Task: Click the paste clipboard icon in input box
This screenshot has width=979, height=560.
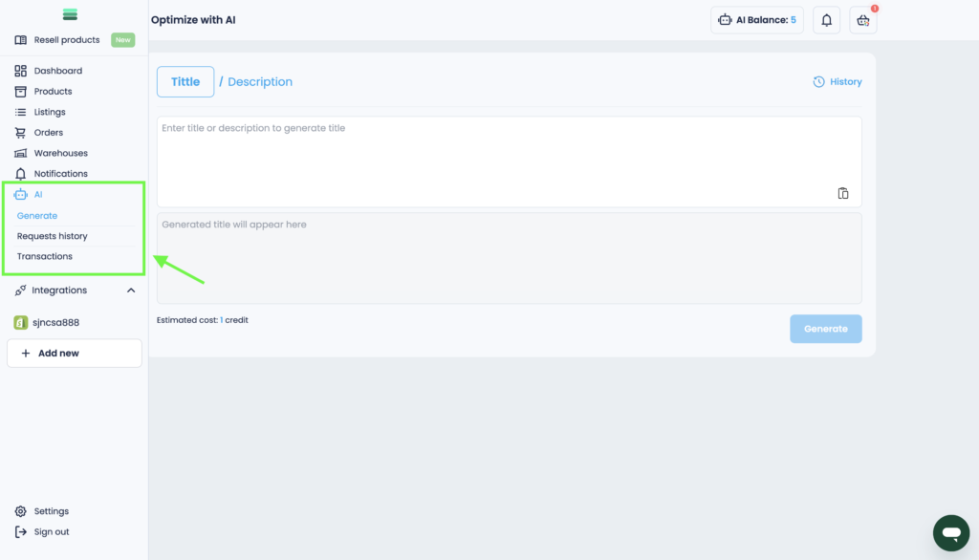Action: (843, 193)
